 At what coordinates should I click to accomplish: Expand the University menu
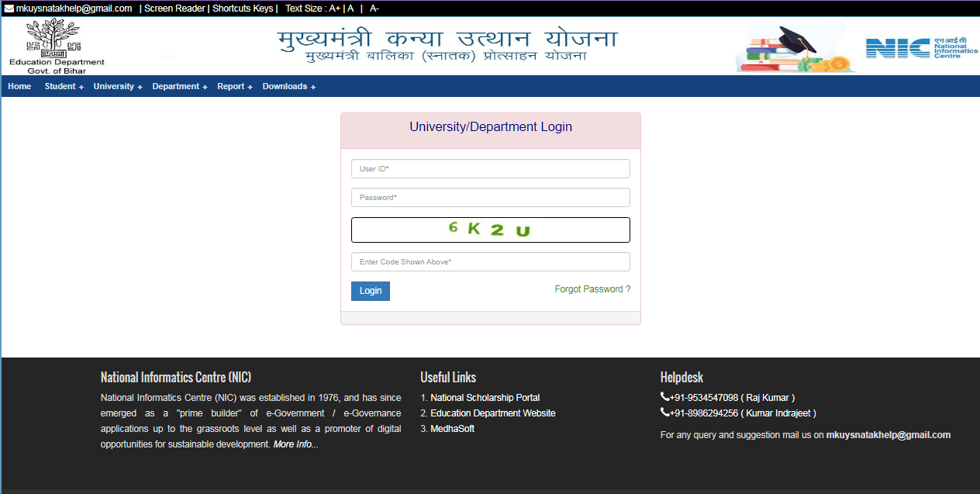coord(114,86)
